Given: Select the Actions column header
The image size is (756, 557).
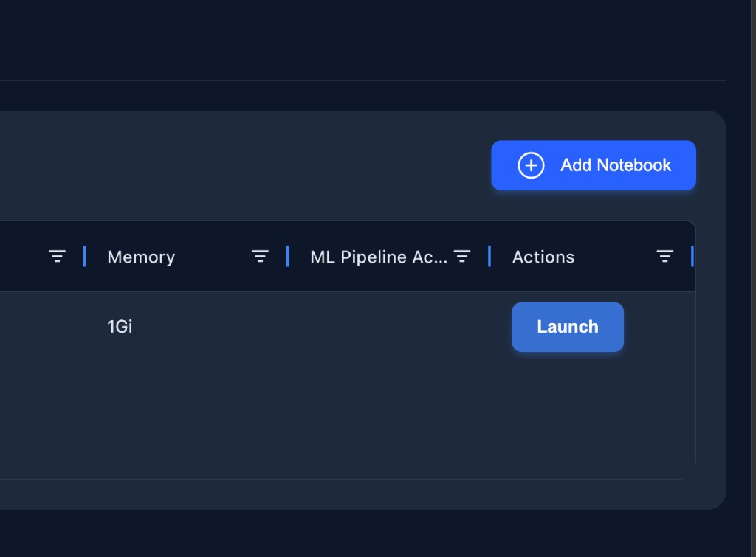Looking at the screenshot, I should click(543, 257).
